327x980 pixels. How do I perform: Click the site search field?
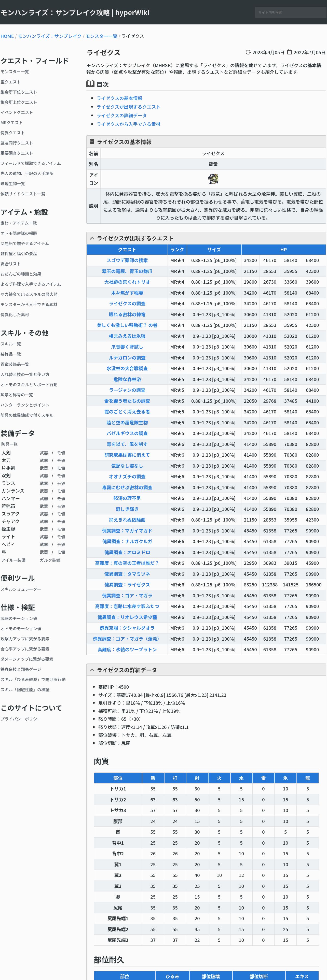click(291, 12)
